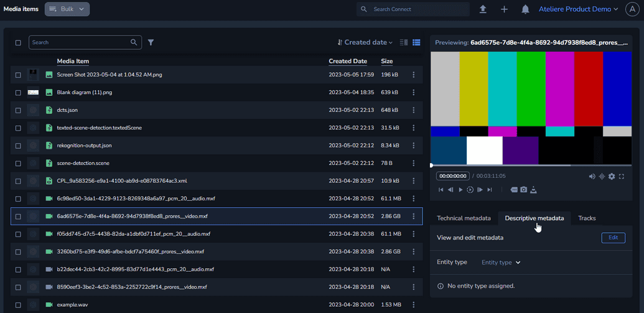
Task: Check texted-scene-detection.textedScene row
Action: tap(18, 128)
